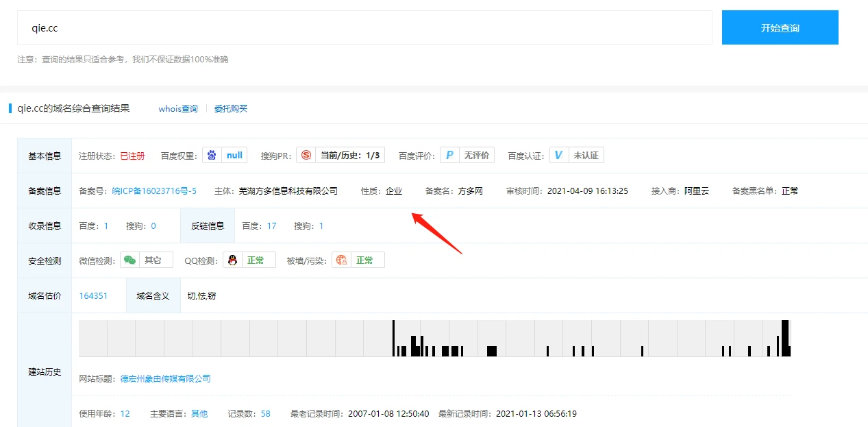This screenshot has width=868, height=427.
Task: Open the 委托购买 link
Action: [x=231, y=109]
